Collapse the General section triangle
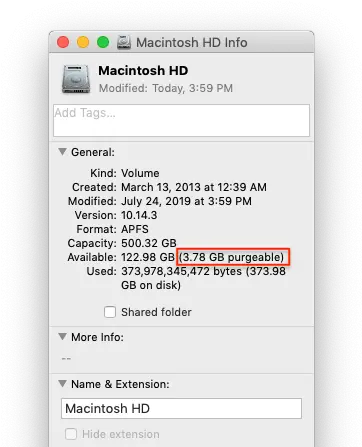This screenshot has width=362, height=447. click(62, 152)
